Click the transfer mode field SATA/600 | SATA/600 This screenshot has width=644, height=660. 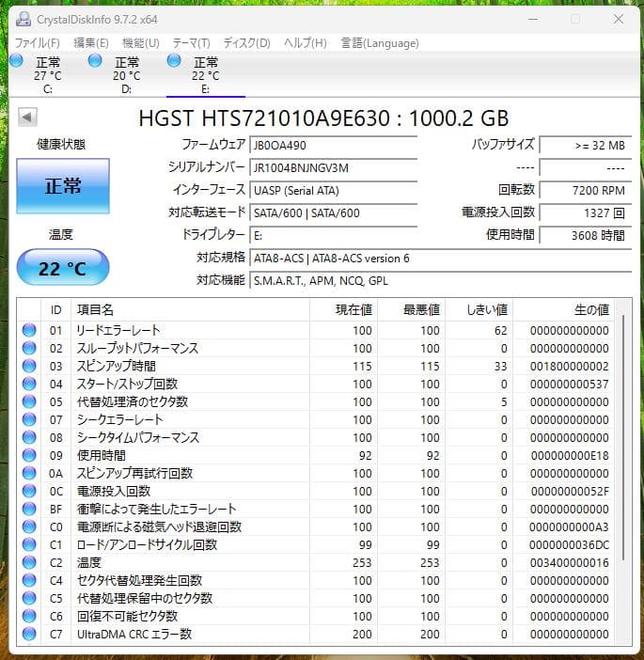334,213
